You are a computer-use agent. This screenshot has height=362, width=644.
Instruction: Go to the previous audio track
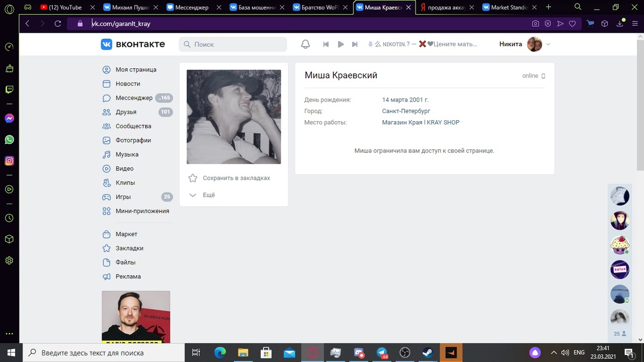pyautogui.click(x=326, y=44)
